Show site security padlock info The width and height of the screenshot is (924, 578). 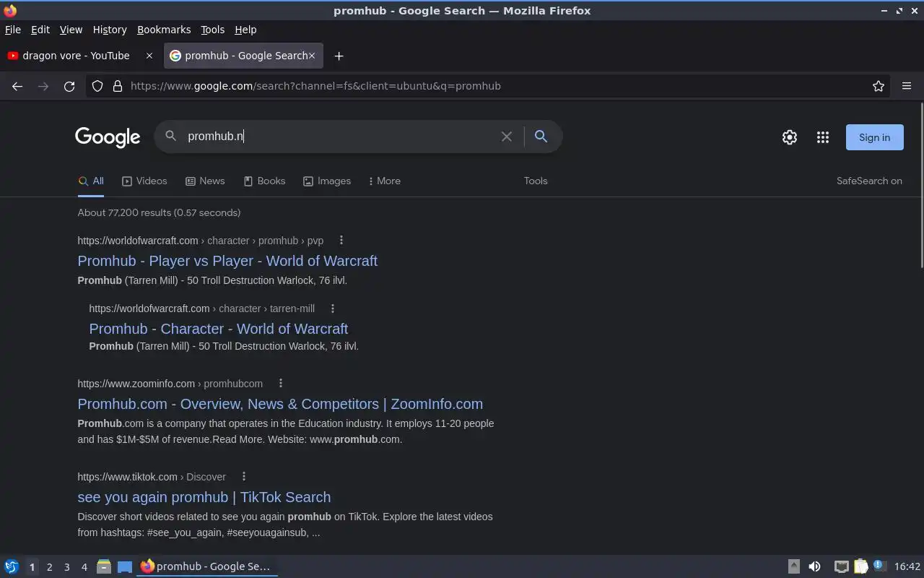point(118,86)
